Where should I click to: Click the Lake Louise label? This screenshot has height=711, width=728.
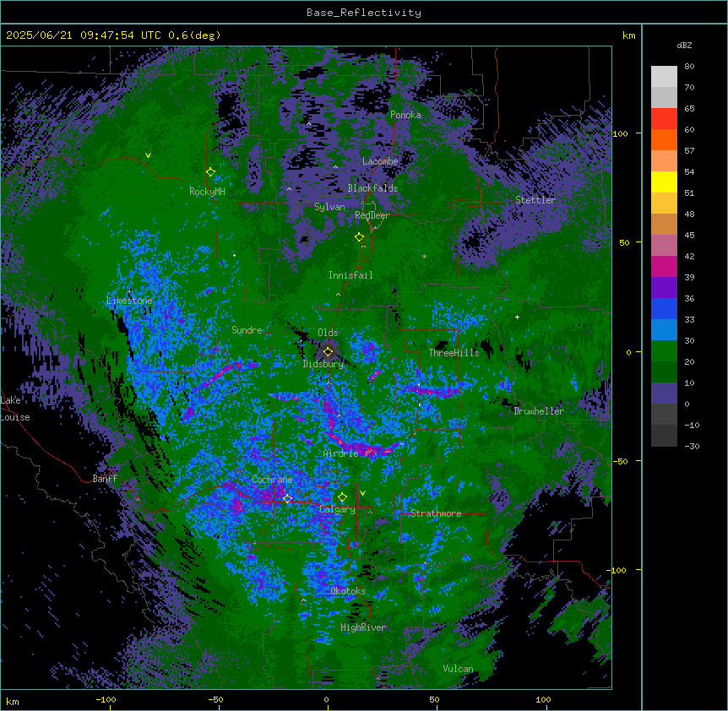pos(15,409)
